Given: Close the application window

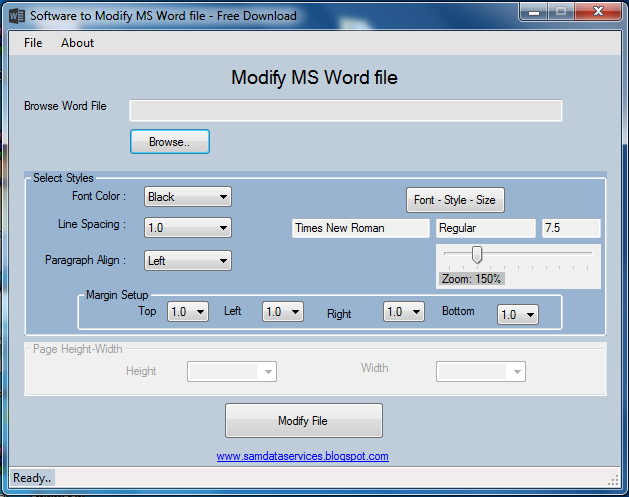Looking at the screenshot, I should pos(598,11).
